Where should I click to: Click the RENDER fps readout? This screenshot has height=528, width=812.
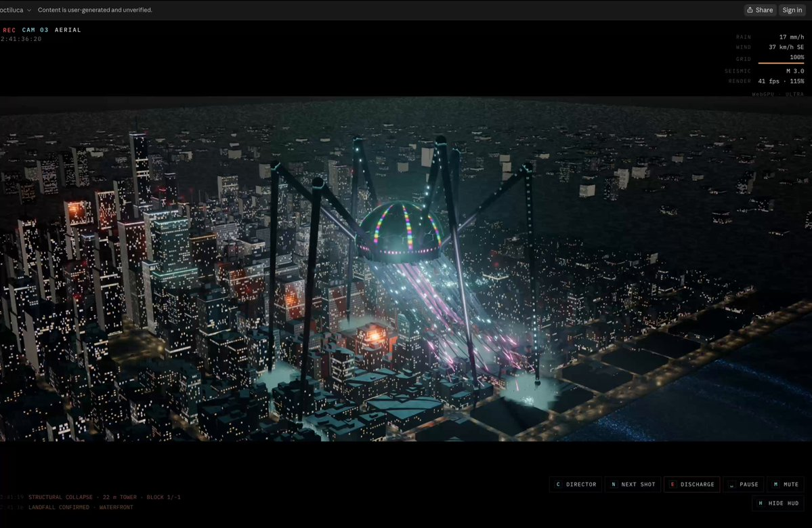781,81
